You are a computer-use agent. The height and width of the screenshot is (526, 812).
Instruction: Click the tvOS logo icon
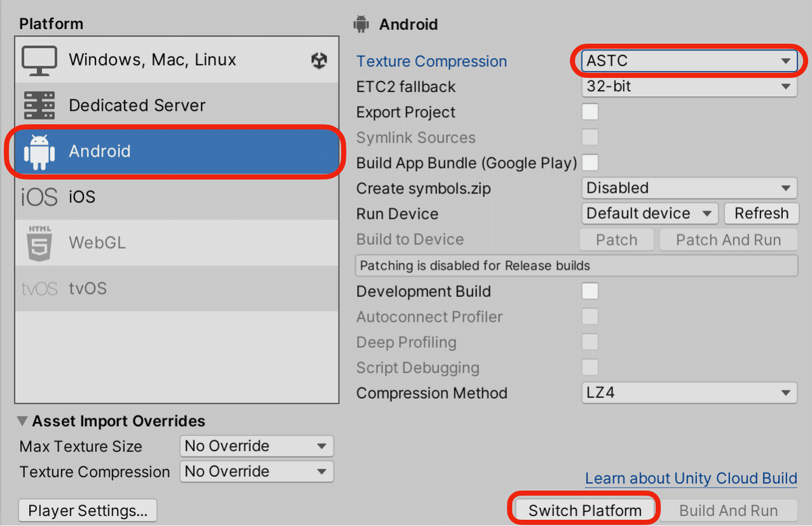[x=39, y=289]
